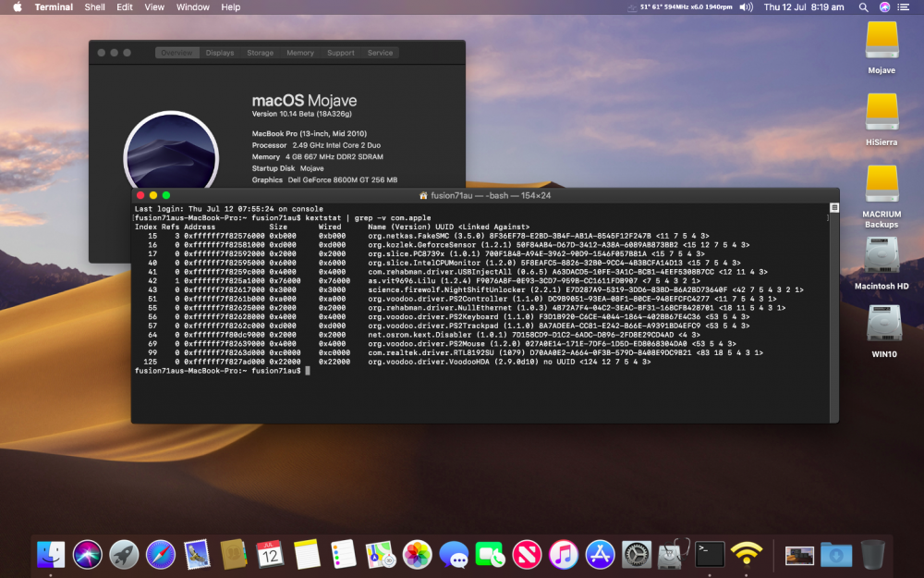Viewport: 924px width, 578px height.
Task: Open System Preferences gear in Dock
Action: click(637, 555)
